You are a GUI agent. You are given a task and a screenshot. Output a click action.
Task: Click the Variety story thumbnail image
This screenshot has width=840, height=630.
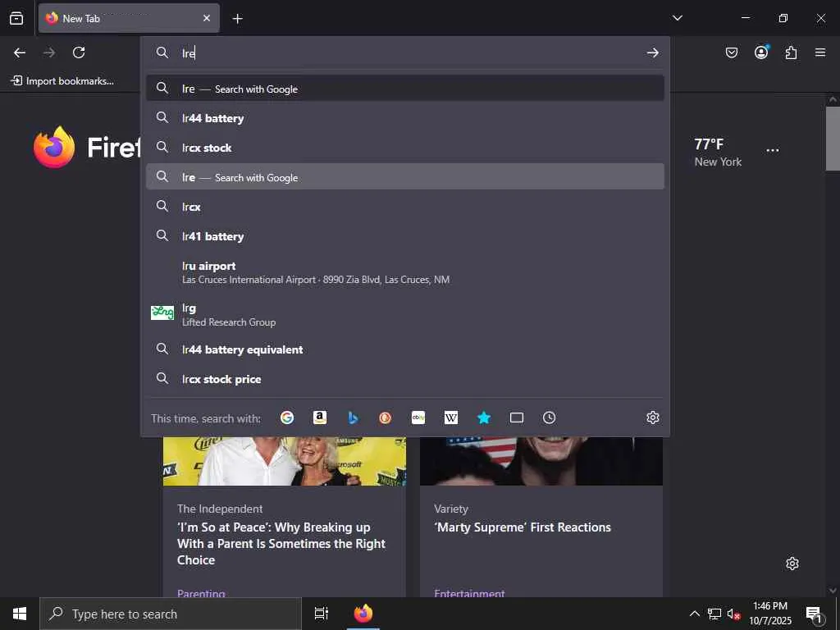(541, 461)
